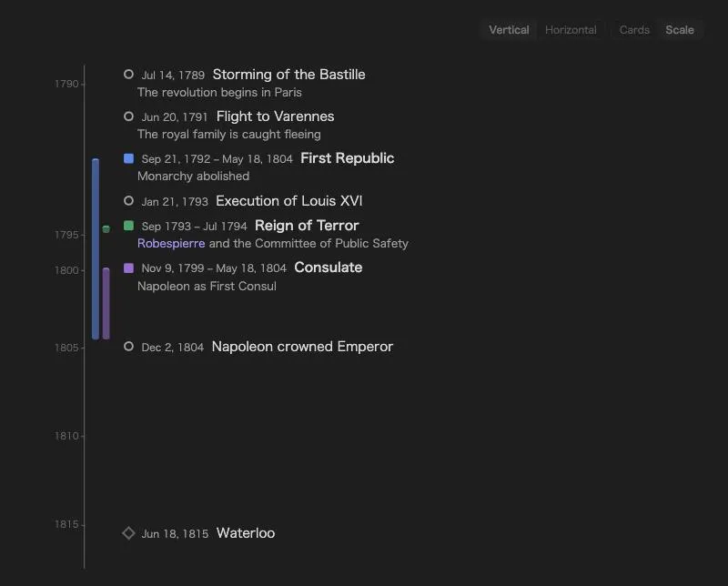Click the 1815 axis label
Image resolution: width=728 pixels, height=586 pixels.
tap(66, 524)
